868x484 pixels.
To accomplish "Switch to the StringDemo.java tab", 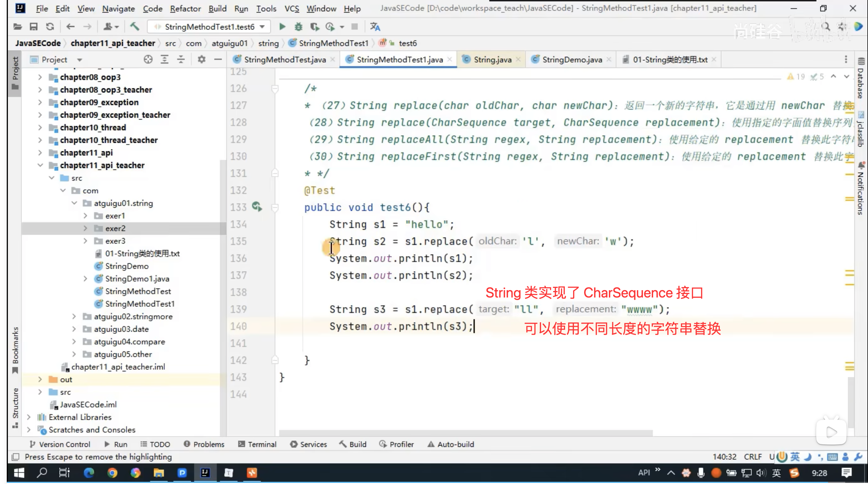I will [x=571, y=60].
